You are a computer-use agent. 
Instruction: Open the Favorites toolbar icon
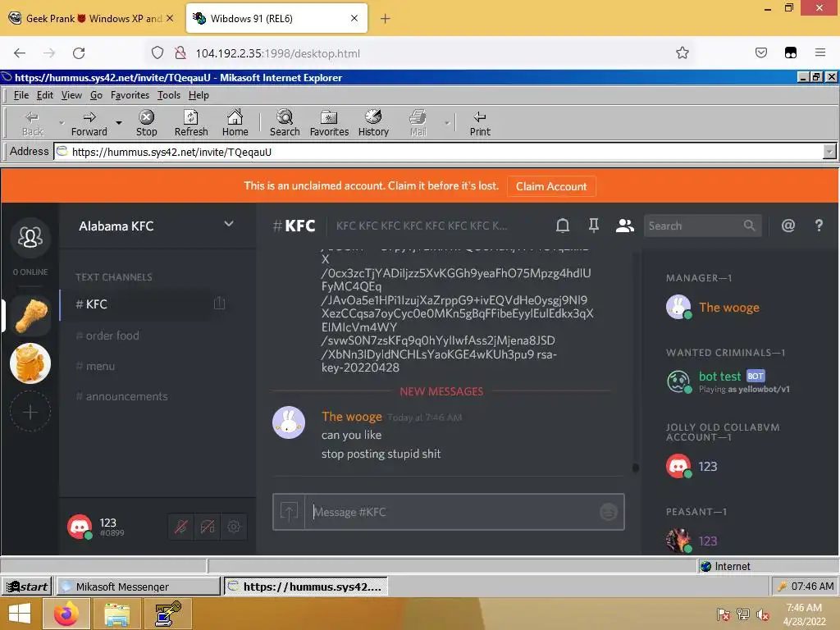click(329, 123)
